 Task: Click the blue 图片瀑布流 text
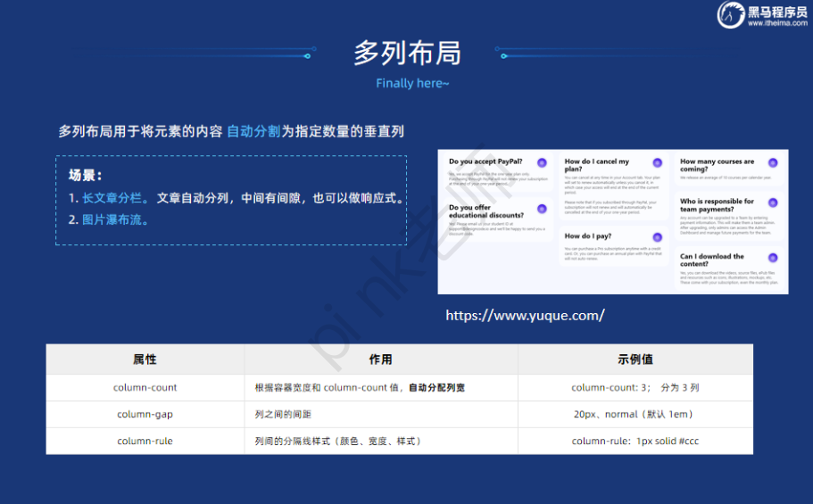click(x=112, y=219)
